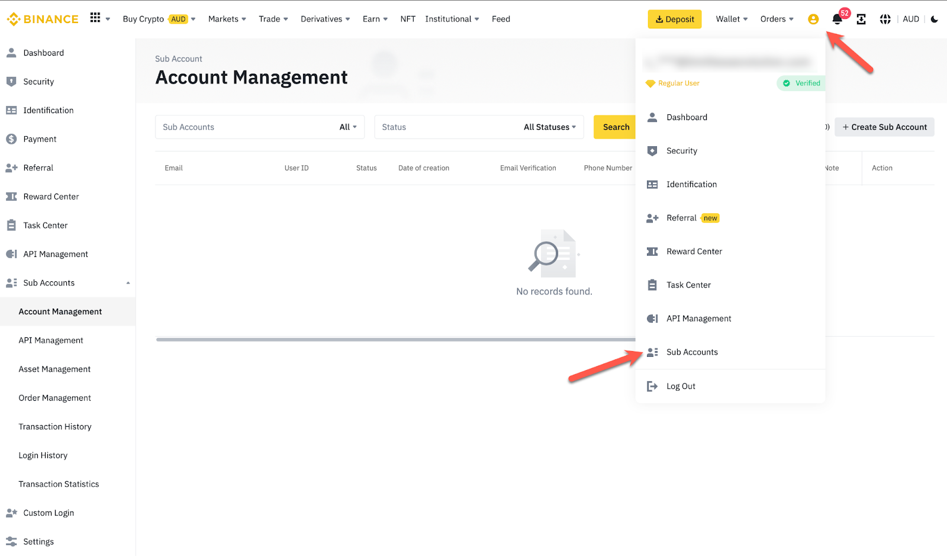Click API Management plug icon in sidebar

coord(11,254)
